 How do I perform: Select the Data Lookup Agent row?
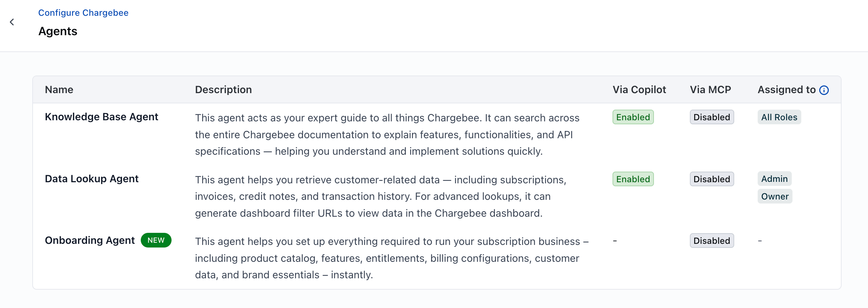point(92,179)
